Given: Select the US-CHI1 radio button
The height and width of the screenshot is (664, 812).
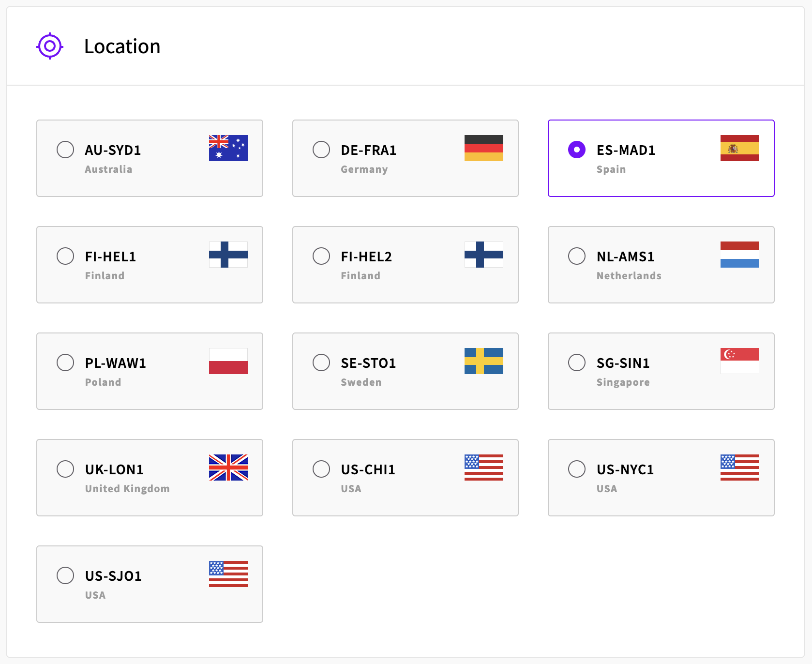Looking at the screenshot, I should pyautogui.click(x=321, y=469).
